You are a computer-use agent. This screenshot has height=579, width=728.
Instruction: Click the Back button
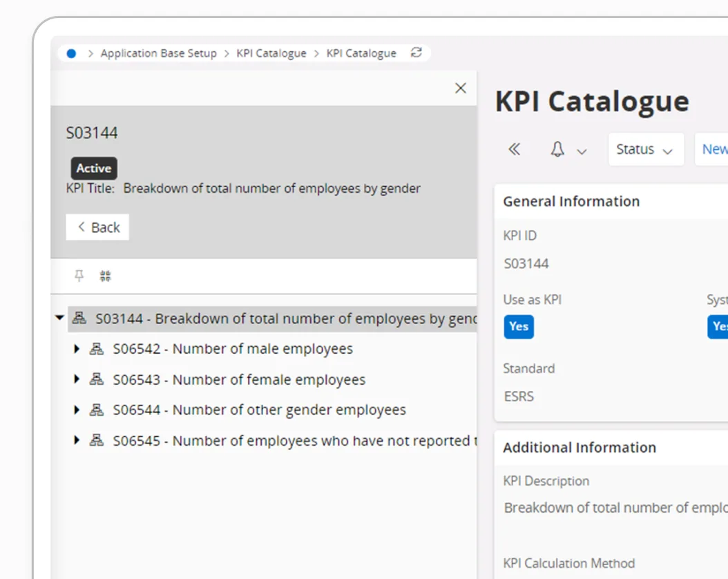point(97,227)
